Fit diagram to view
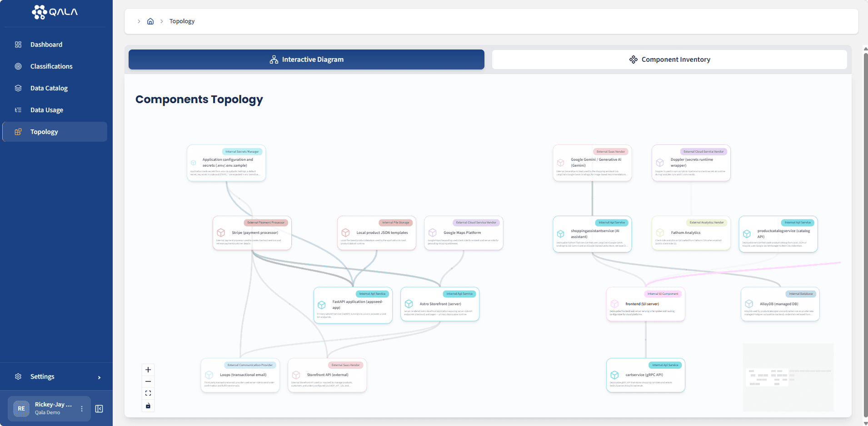868x426 pixels. 148,393
